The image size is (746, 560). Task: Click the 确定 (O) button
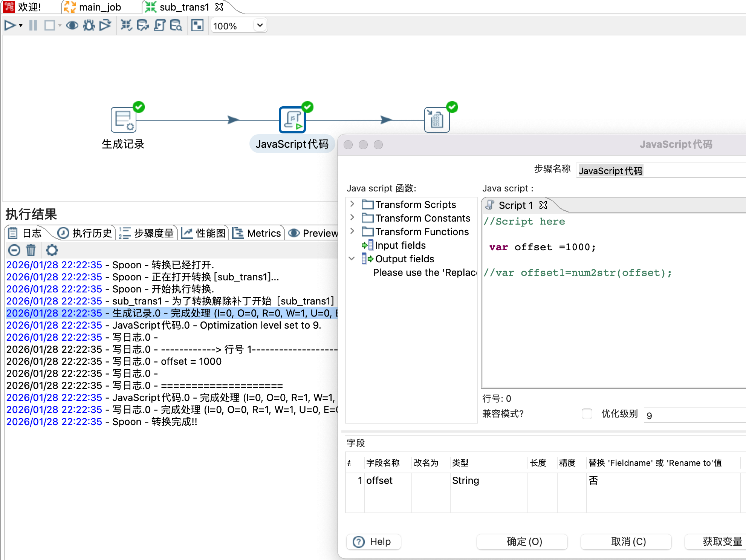524,542
